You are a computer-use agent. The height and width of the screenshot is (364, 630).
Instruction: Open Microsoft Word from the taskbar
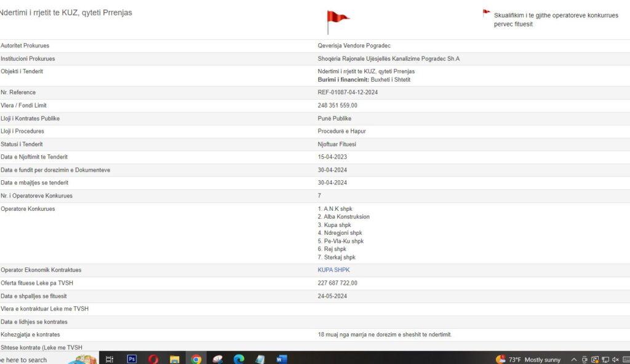(x=282, y=359)
